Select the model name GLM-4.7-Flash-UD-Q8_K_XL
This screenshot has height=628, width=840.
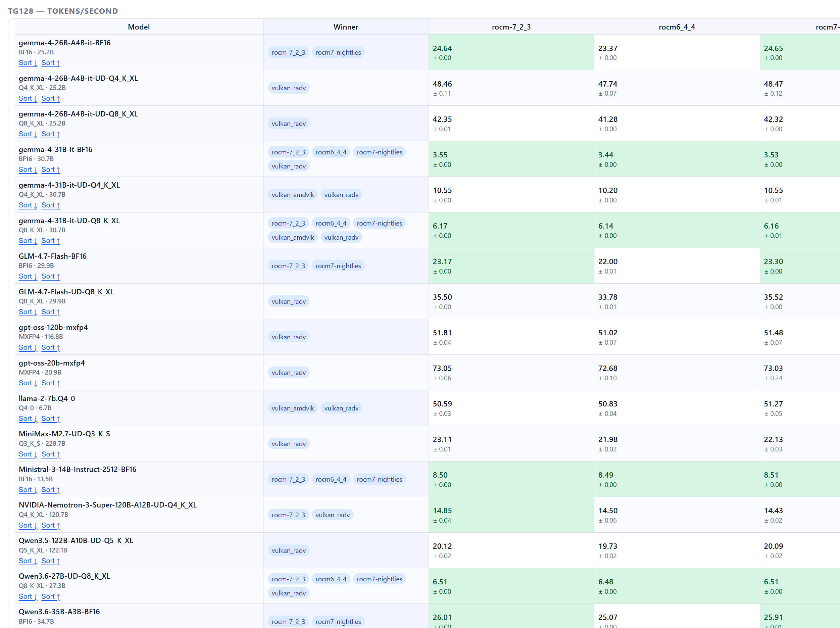[66, 292]
